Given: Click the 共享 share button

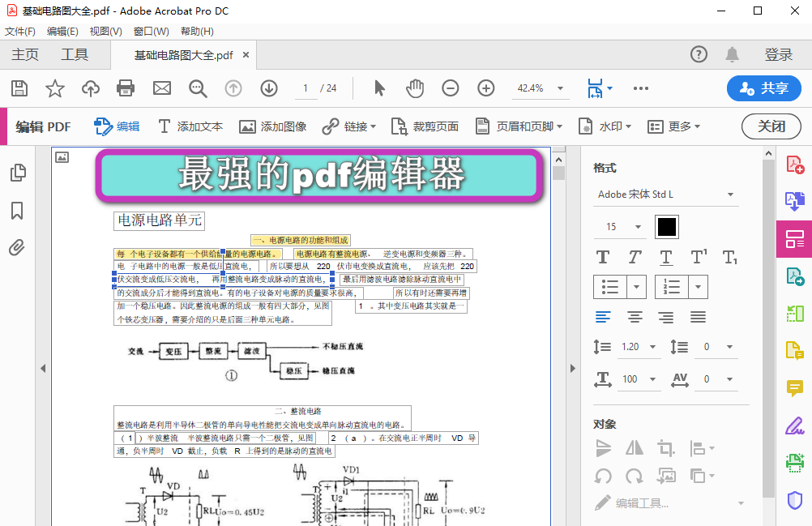Looking at the screenshot, I should tap(764, 88).
